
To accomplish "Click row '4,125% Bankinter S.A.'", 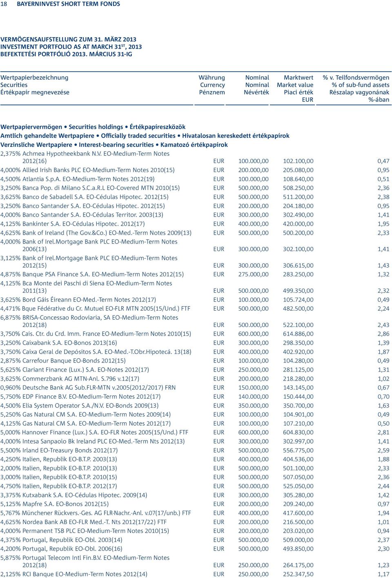I will pos(195,224).
